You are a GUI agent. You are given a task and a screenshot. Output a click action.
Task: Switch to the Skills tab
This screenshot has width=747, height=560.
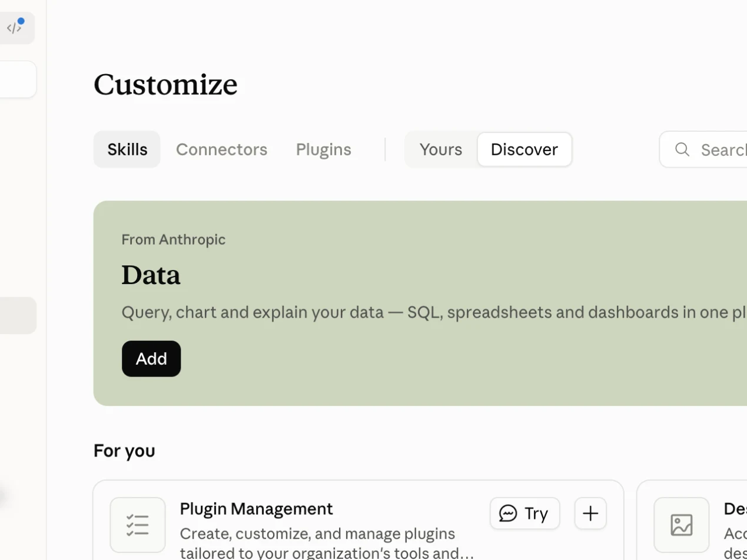coord(127,149)
